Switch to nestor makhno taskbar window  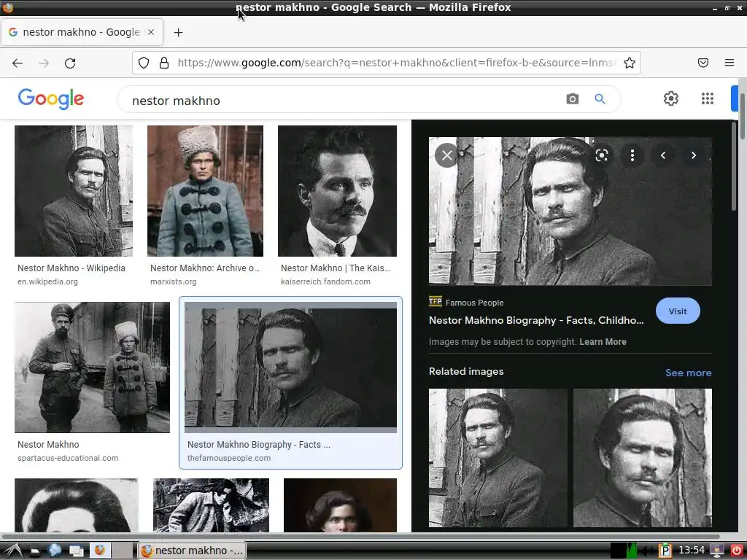point(192,551)
